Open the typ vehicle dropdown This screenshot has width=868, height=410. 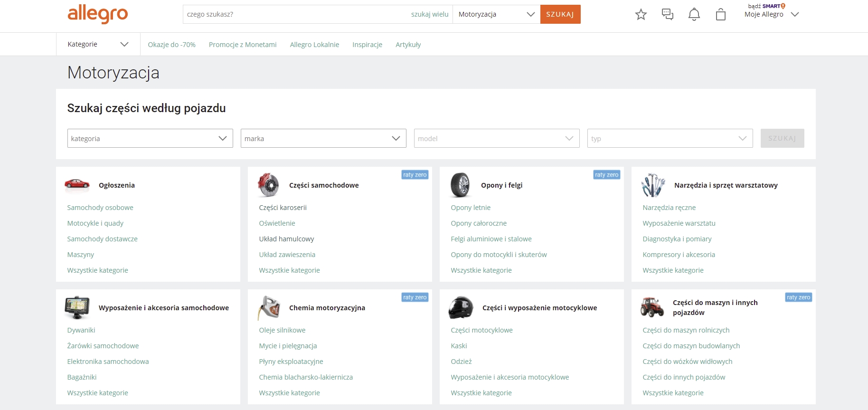pos(670,138)
